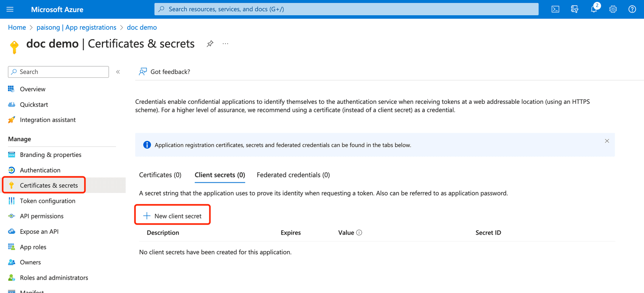The height and width of the screenshot is (293, 644).
Task: Open the hamburger portal menu
Action: pyautogui.click(x=10, y=9)
